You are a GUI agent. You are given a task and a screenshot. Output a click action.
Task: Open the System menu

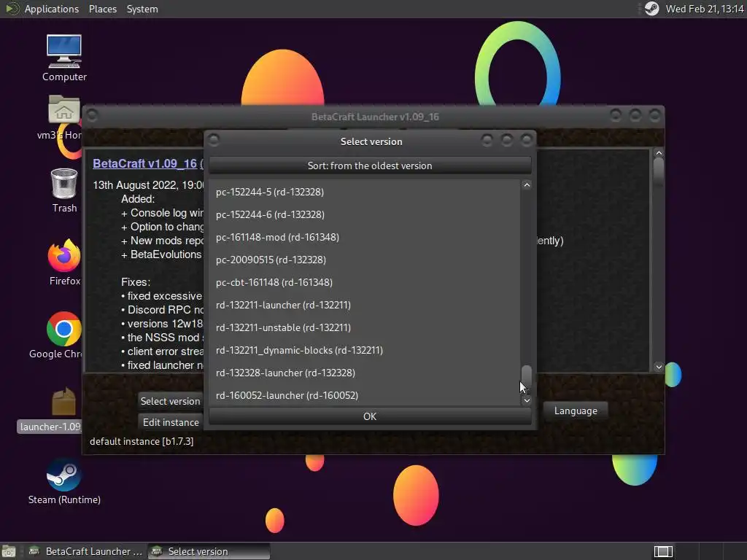coord(142,9)
